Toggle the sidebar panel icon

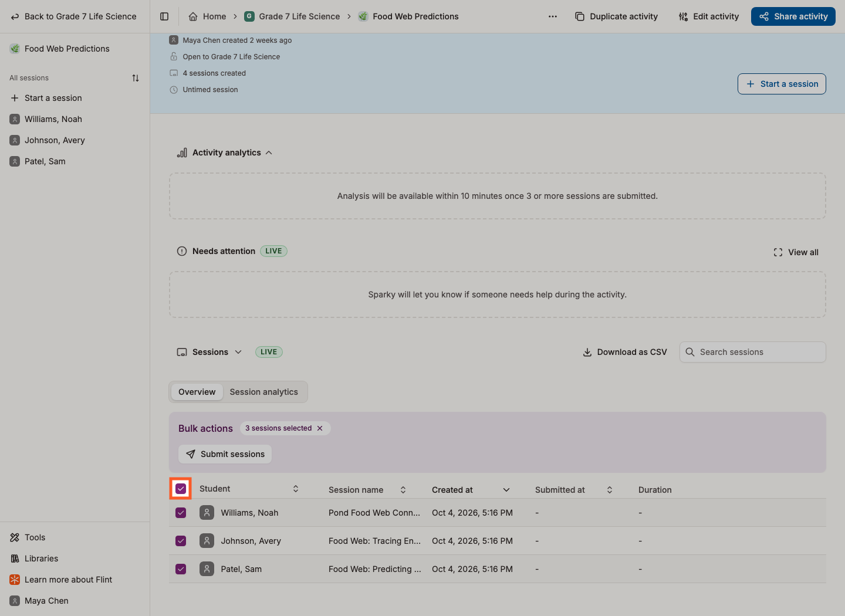(x=164, y=16)
